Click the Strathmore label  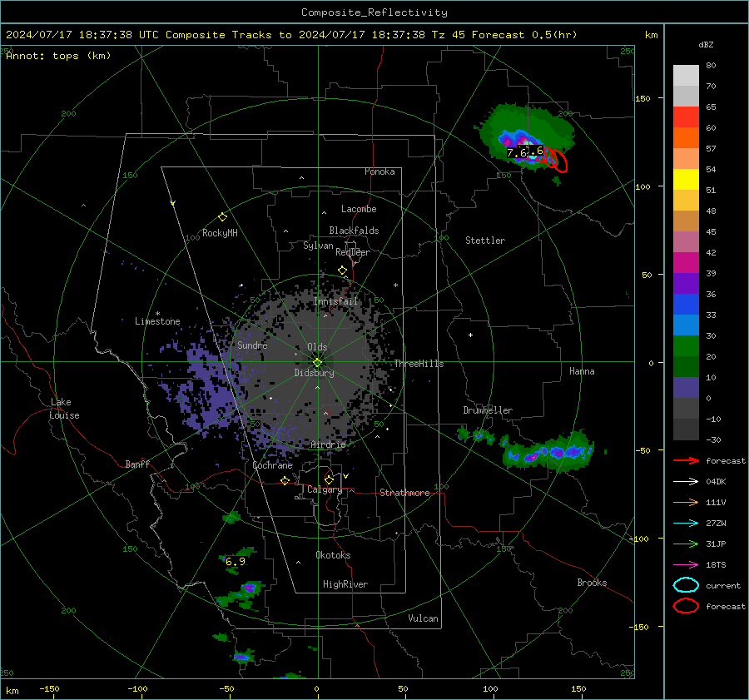pos(404,493)
